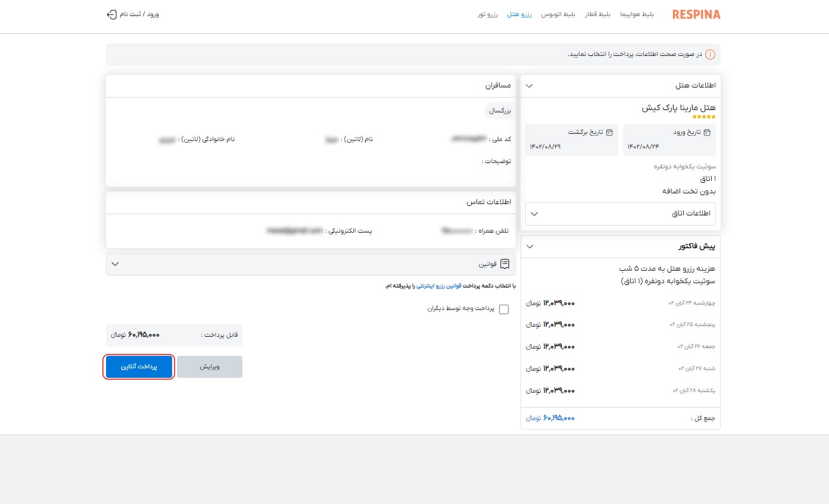Collapse the اطلاعات هتل panel chevron

(x=529, y=86)
